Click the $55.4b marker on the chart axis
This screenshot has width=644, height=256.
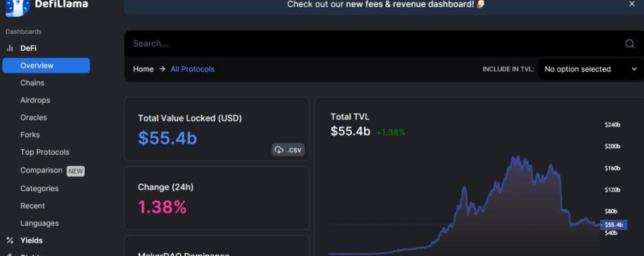click(614, 225)
